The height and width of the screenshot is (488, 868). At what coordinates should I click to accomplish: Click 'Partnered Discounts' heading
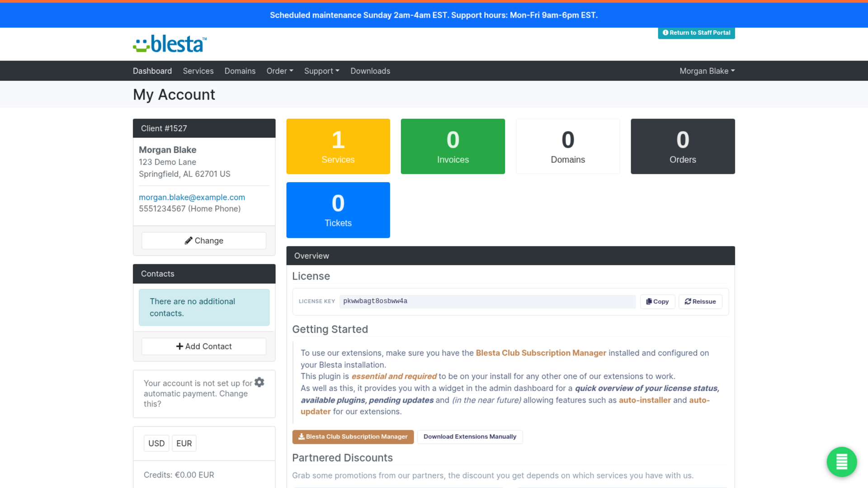(342, 458)
